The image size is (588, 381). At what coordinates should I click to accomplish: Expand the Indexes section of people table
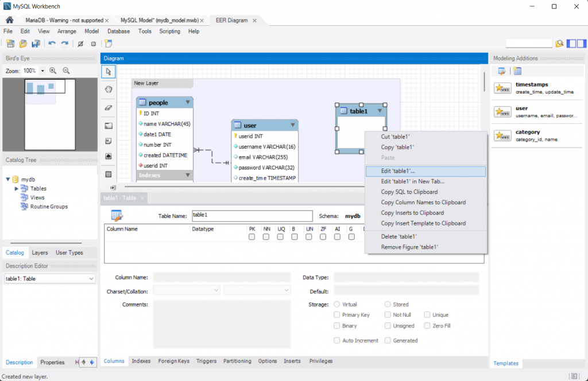188,175
